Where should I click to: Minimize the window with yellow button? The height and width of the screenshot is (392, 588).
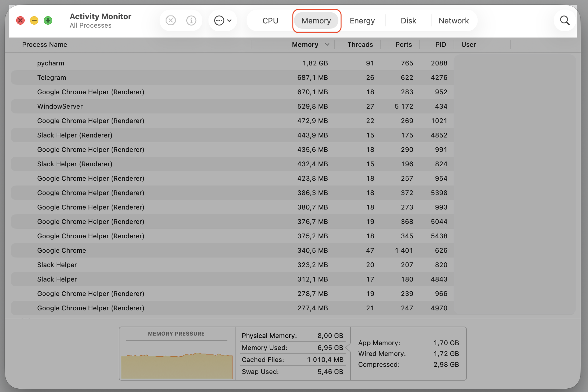[x=34, y=20]
